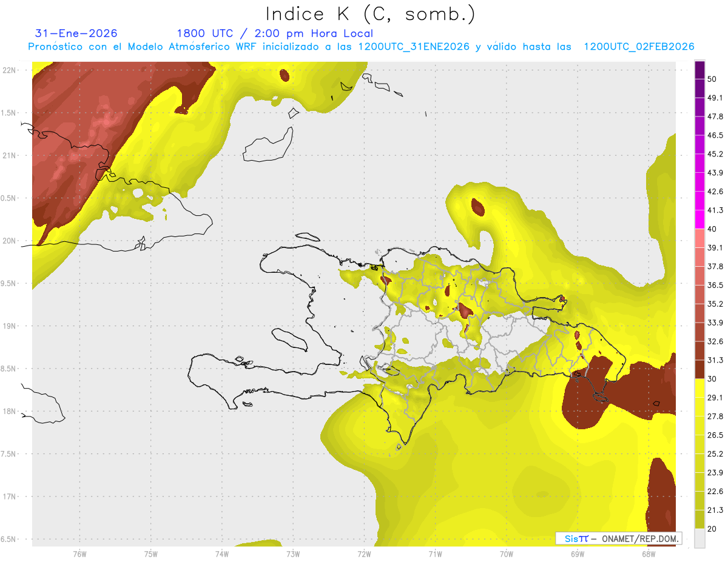Click the legend value "32.6"
This screenshot has width=728, height=562.
click(x=715, y=341)
